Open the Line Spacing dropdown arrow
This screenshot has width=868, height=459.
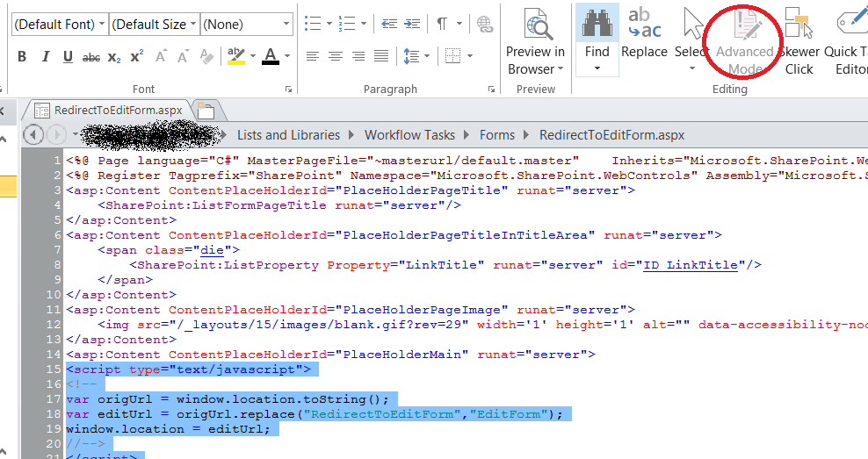[x=427, y=56]
